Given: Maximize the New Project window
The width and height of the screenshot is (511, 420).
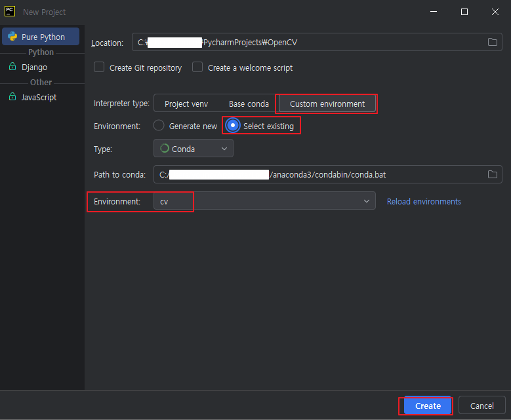Looking at the screenshot, I should tap(464, 12).
